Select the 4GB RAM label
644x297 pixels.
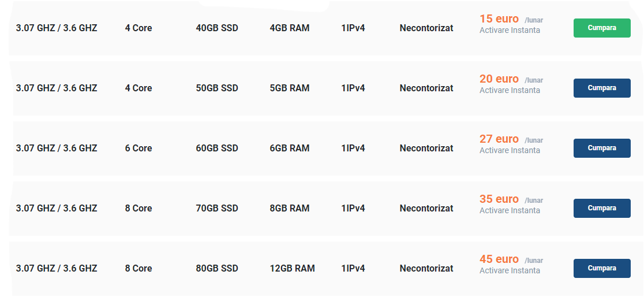click(290, 28)
